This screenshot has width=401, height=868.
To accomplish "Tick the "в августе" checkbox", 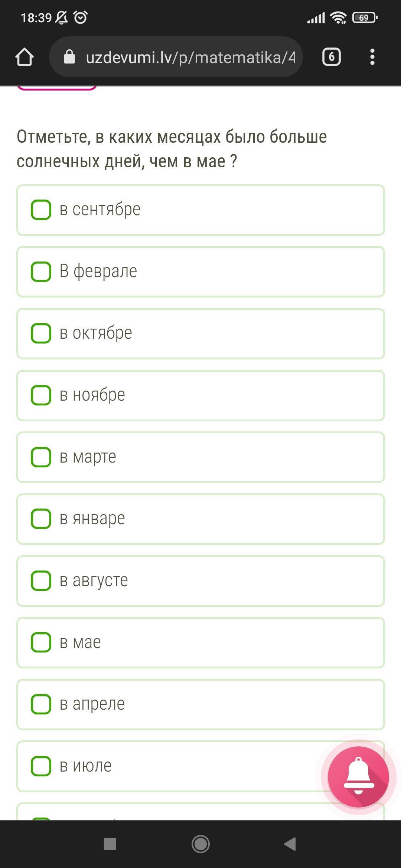I will [41, 581].
